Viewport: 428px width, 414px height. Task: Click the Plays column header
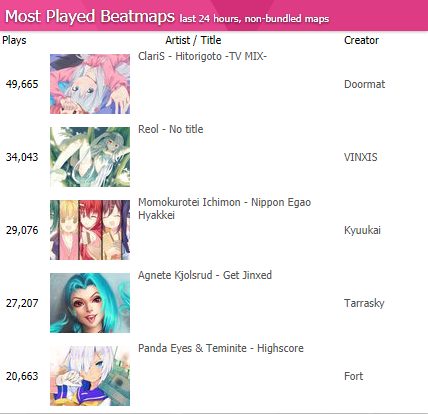(14, 40)
